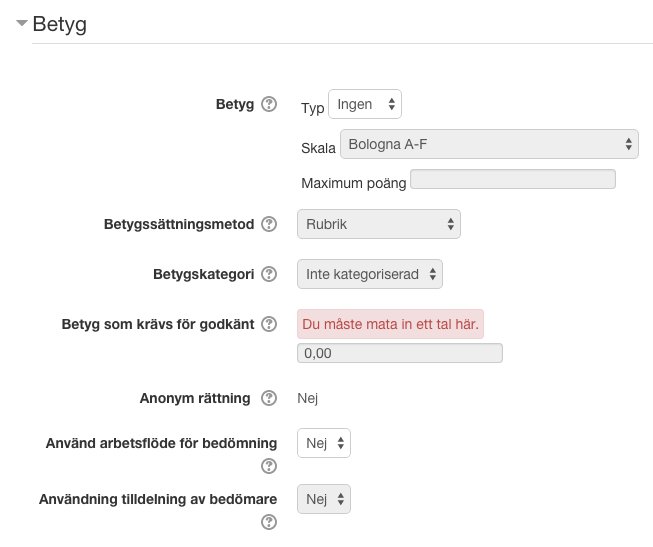Screen dimensions: 653x547
Task: Click the Betyg section heading
Action: point(60,24)
